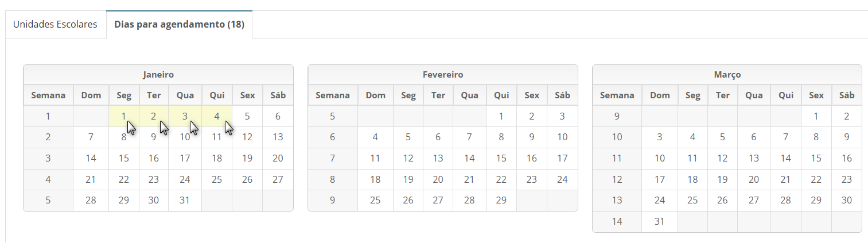
Task: Click the Sáb column header in Março
Action: 847,95
